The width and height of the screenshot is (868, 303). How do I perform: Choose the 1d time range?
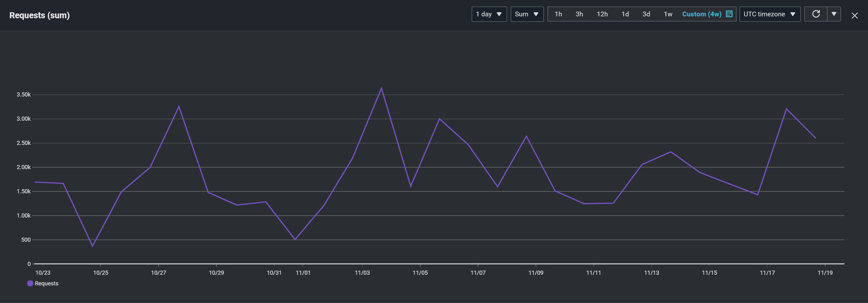[625, 14]
